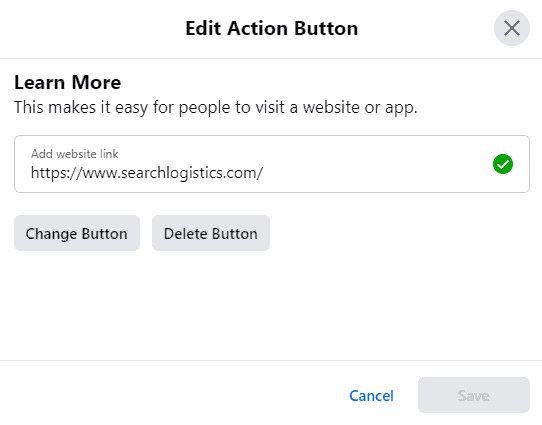Save the action button changes
Image resolution: width=542 pixels, height=425 pixels.
point(474,395)
